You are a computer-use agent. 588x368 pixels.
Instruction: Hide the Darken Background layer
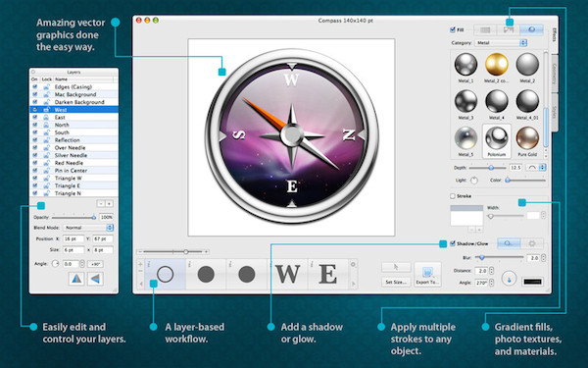(35, 102)
